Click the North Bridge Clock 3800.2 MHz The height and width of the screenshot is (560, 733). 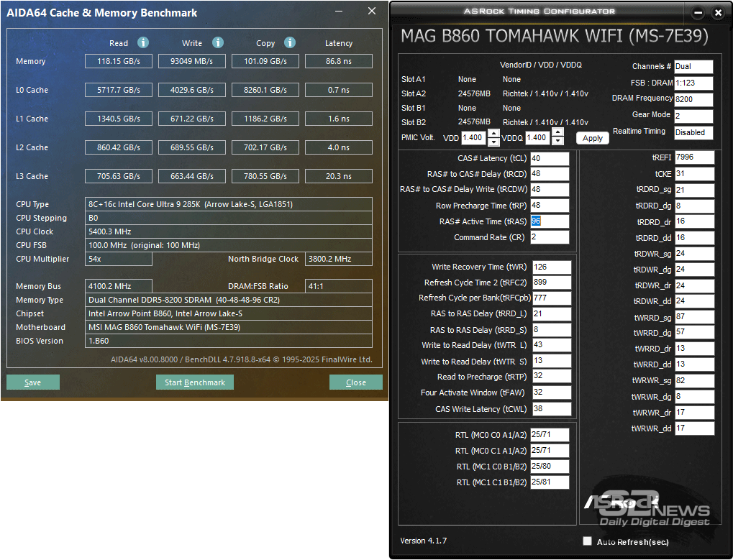[x=339, y=259]
